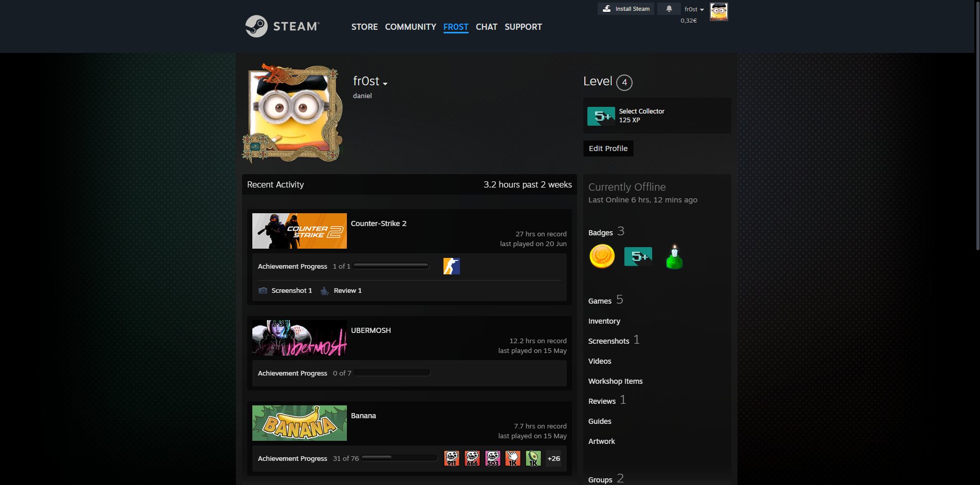
Task: Open the Guides link
Action: click(x=600, y=421)
